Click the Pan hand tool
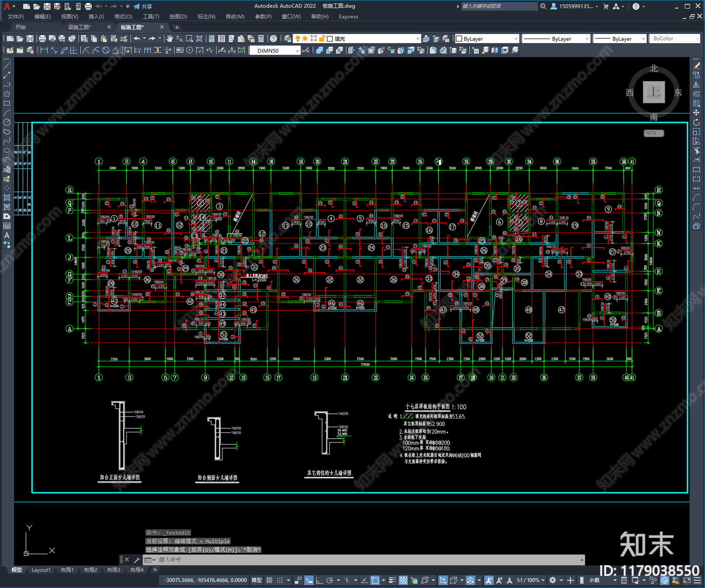The width and height of the screenshot is (705, 588). click(x=170, y=39)
